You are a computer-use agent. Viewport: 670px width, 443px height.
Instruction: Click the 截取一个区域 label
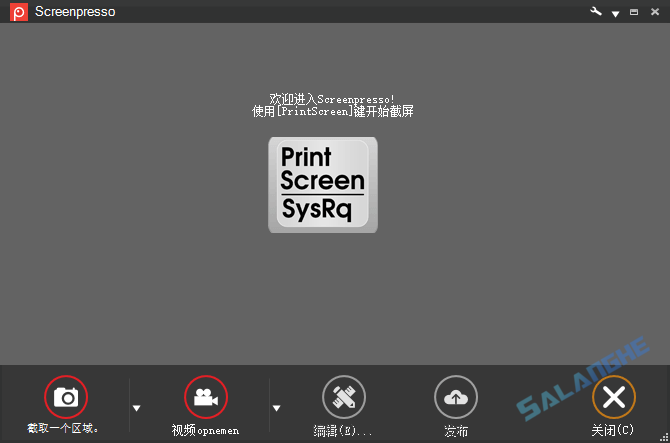(x=63, y=428)
